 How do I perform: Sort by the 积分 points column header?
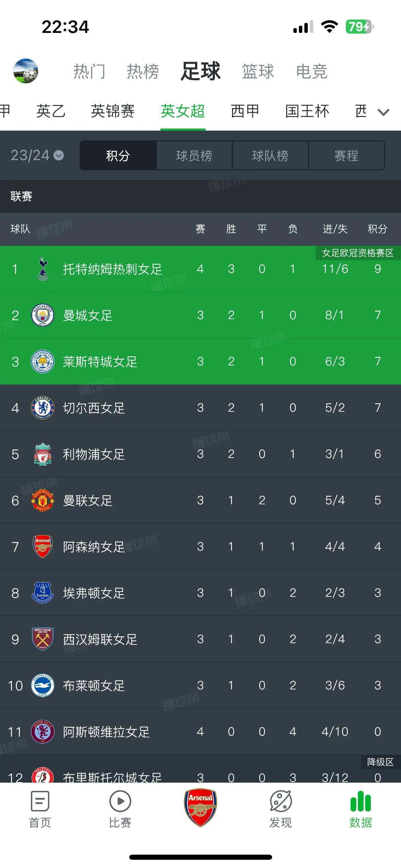377,229
